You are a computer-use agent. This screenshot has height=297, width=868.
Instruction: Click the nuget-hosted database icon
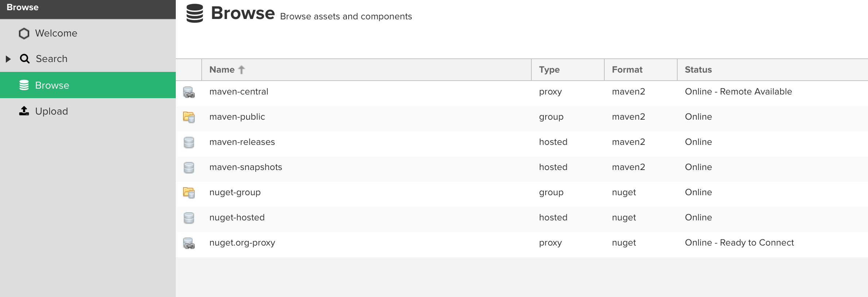point(189,218)
